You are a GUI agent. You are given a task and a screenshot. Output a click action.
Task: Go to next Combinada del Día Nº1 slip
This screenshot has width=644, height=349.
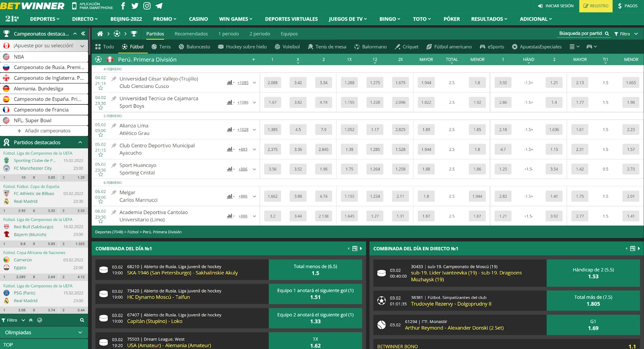tap(361, 249)
